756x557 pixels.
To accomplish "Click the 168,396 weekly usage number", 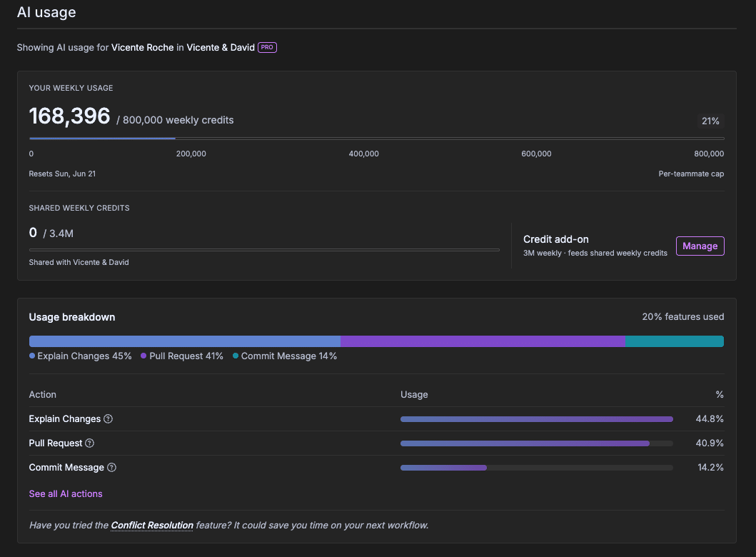I will point(69,116).
